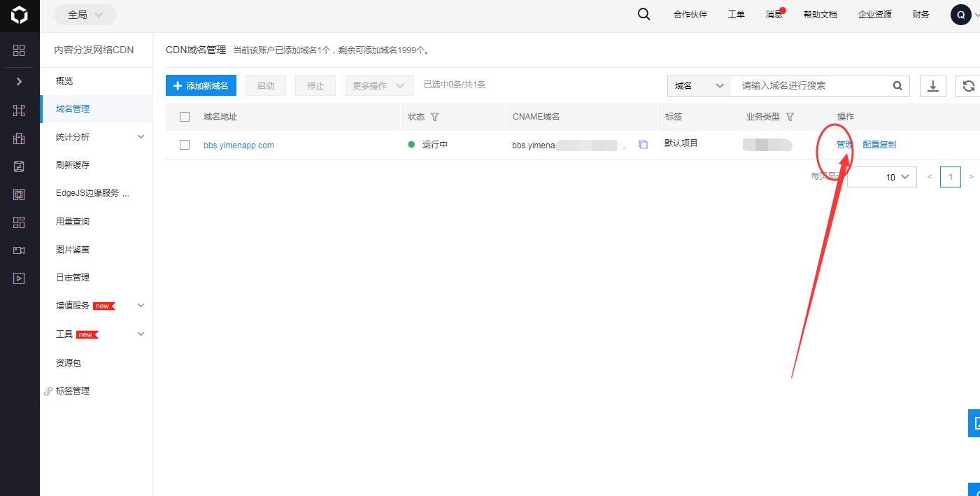The height and width of the screenshot is (496, 980).
Task: Click the nested-square icon in dark sidebar
Action: pyautogui.click(x=19, y=194)
